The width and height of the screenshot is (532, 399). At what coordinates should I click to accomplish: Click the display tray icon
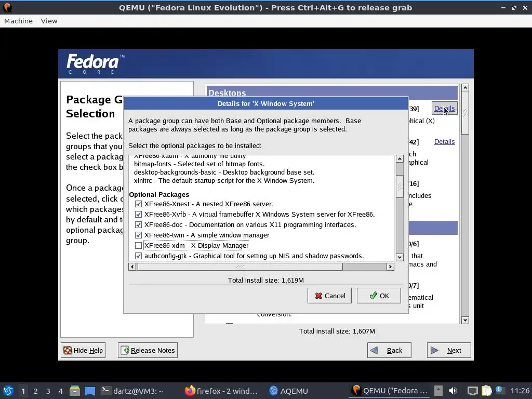pos(473,391)
